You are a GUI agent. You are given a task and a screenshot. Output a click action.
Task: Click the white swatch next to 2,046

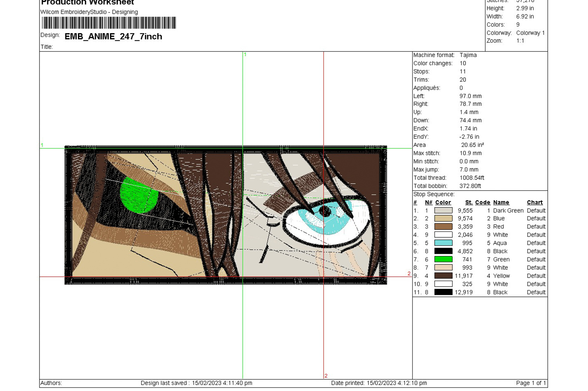[443, 235]
